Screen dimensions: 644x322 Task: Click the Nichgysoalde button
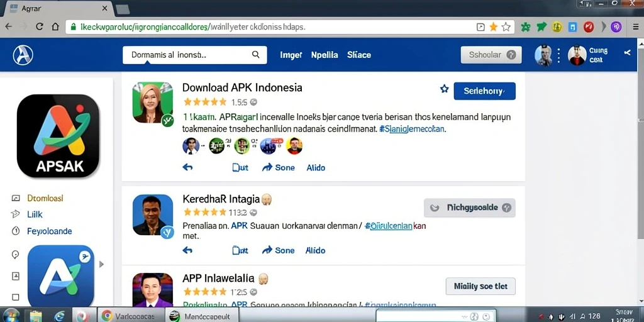pos(469,208)
